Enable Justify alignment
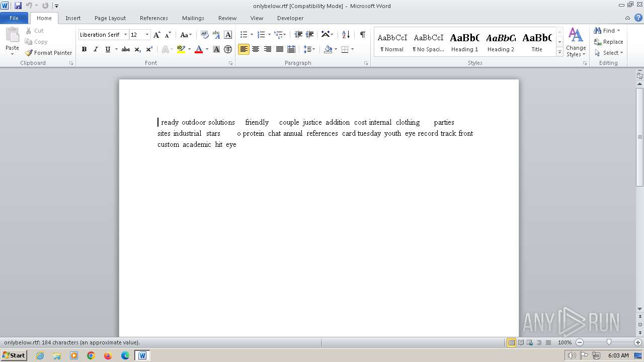This screenshot has height=362, width=644. (x=279, y=49)
